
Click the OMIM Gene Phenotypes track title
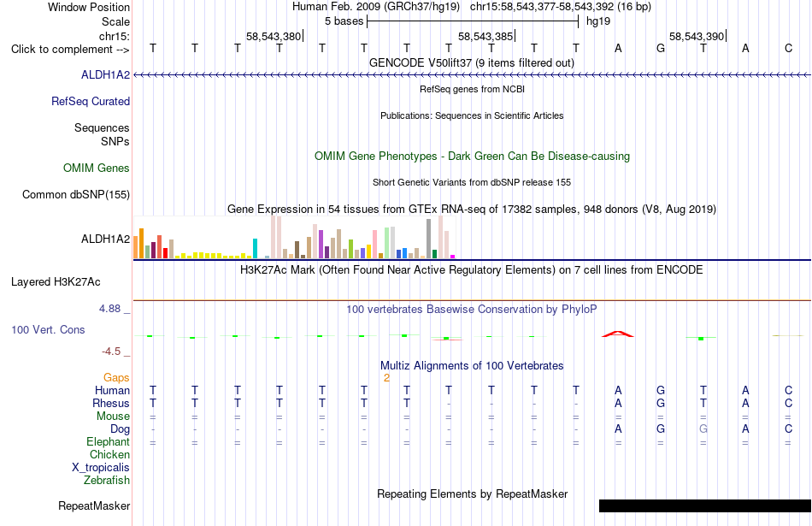472,156
